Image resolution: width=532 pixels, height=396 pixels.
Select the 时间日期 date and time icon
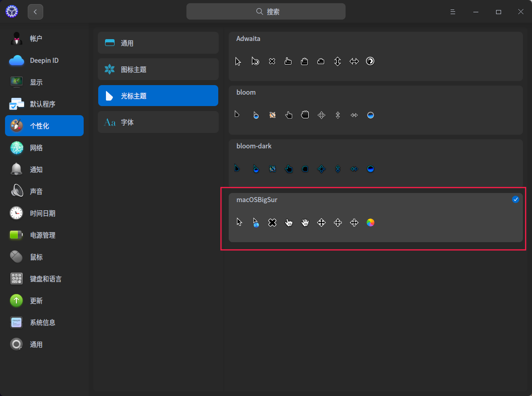click(x=16, y=213)
